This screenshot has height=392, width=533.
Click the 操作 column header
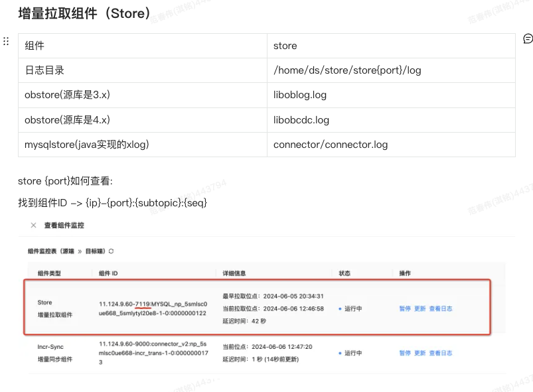[x=405, y=273]
